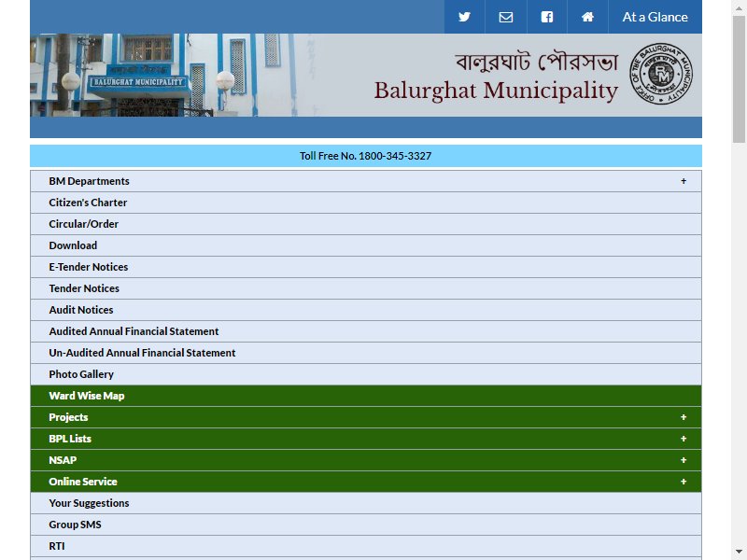The width and height of the screenshot is (747, 560).
Task: Select the Online Service menu item
Action: [x=366, y=482]
